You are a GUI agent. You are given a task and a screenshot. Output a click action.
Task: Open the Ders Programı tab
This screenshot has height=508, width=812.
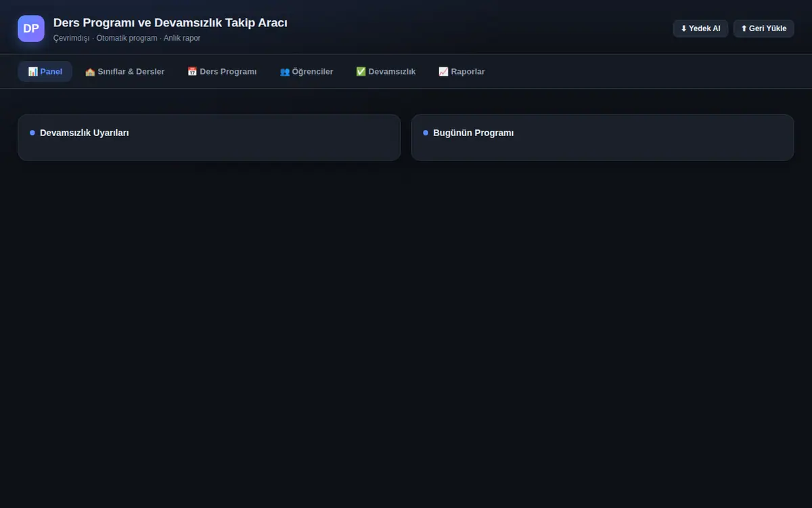pyautogui.click(x=222, y=71)
